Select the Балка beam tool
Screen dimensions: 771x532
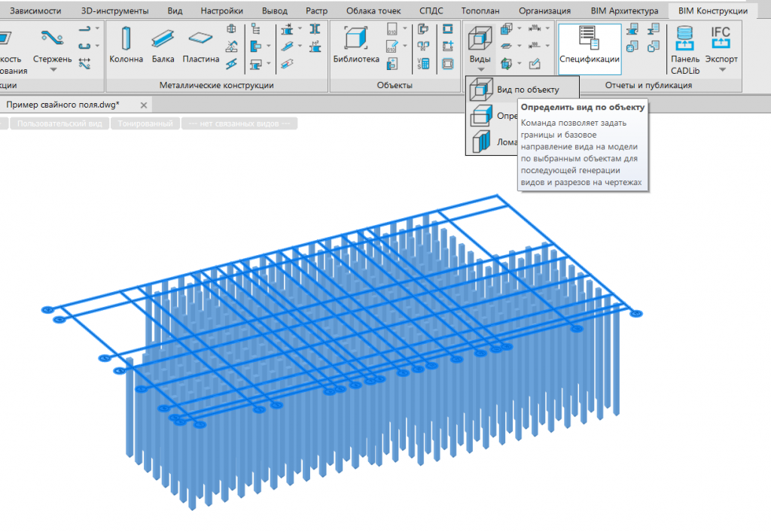point(163,38)
